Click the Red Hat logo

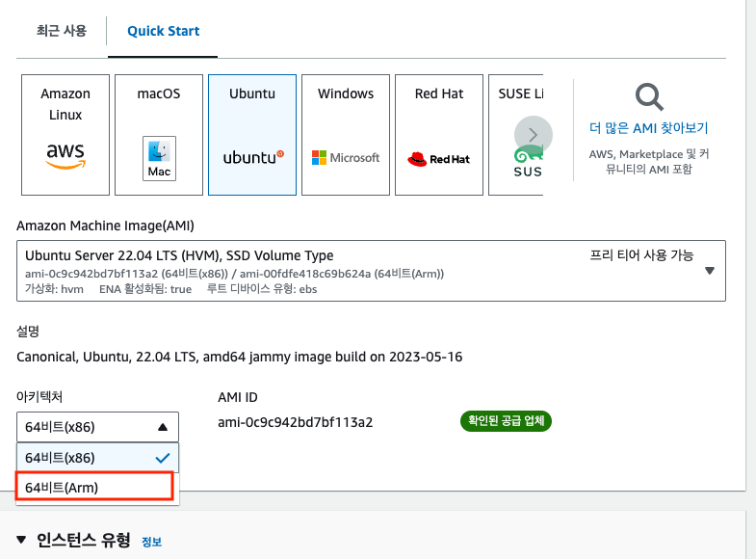coord(439,159)
